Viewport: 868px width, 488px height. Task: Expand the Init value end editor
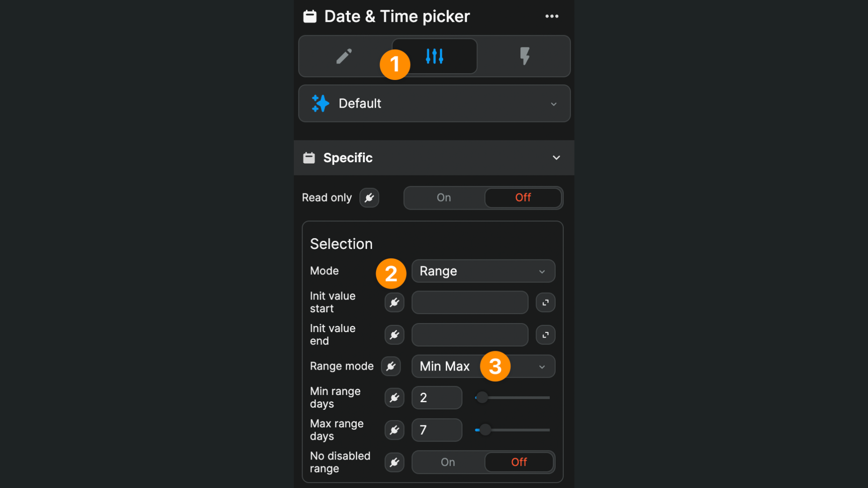545,335
